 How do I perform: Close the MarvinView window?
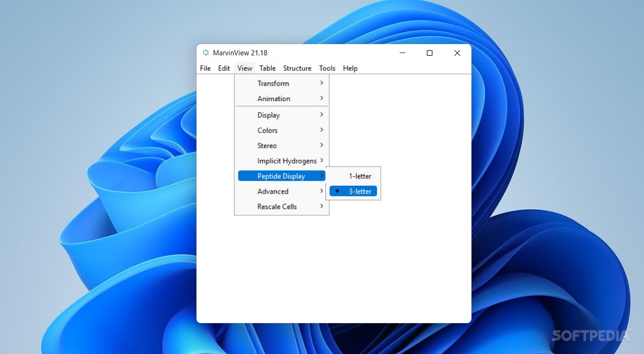click(x=457, y=53)
